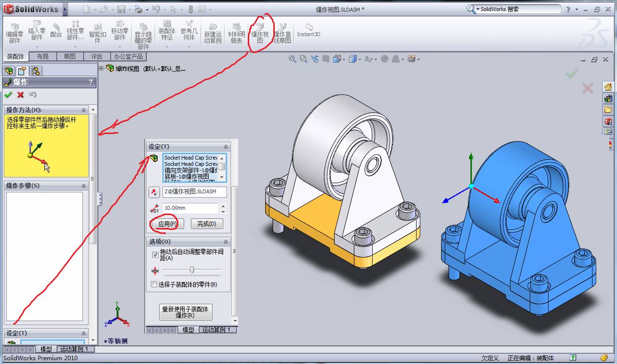Open the FeatureManager design tree tab icon

click(x=9, y=71)
